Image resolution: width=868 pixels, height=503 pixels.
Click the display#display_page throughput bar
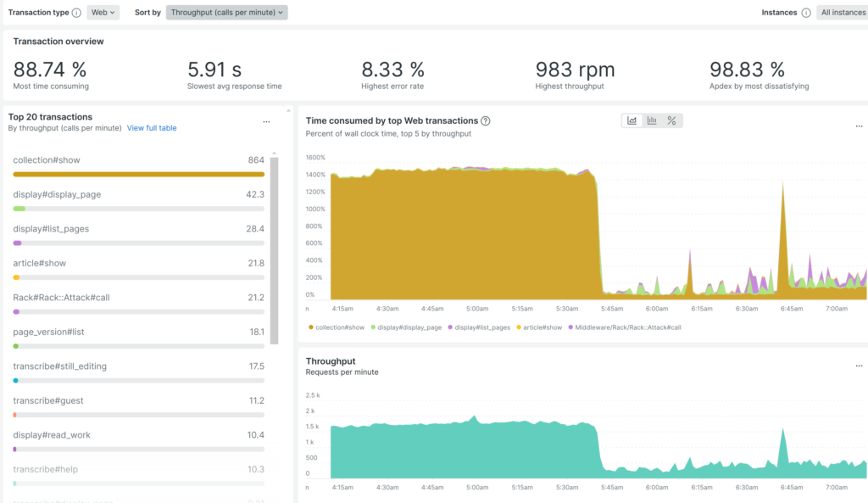pos(138,209)
